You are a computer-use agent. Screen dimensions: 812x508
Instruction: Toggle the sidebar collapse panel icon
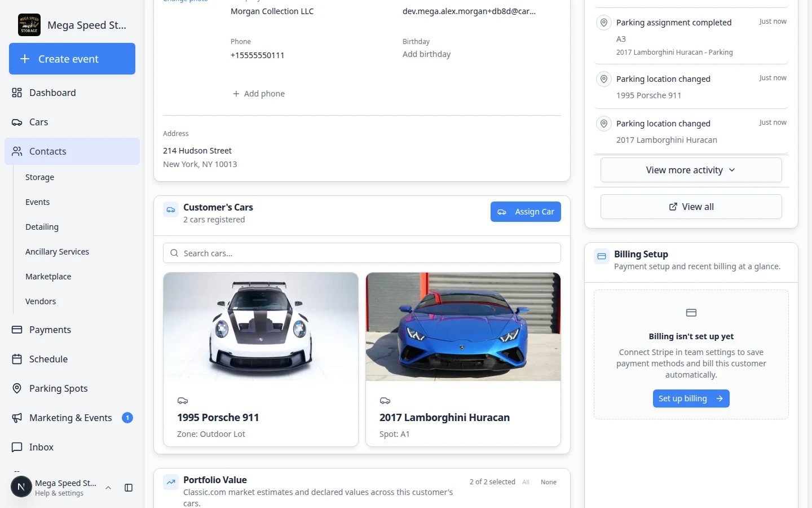click(129, 488)
